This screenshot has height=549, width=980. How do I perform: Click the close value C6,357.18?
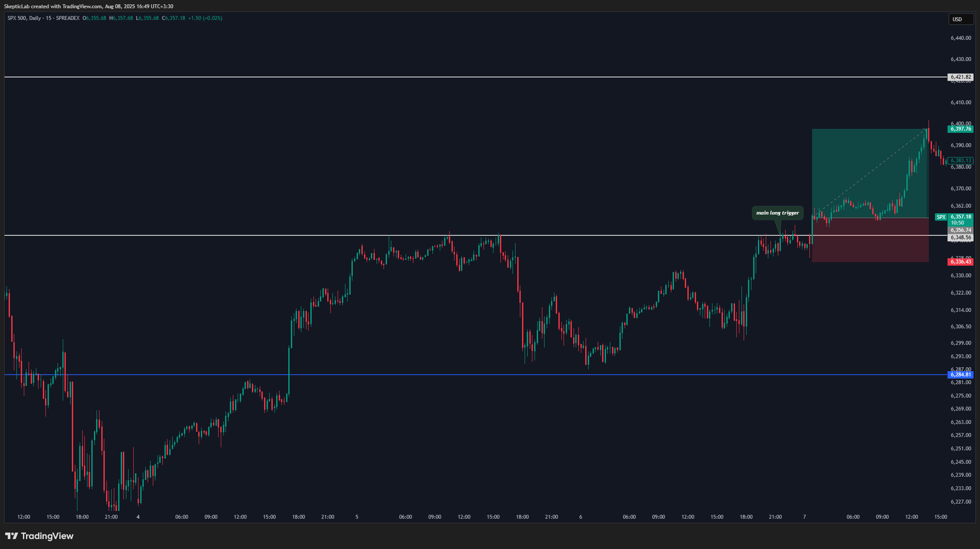(174, 18)
